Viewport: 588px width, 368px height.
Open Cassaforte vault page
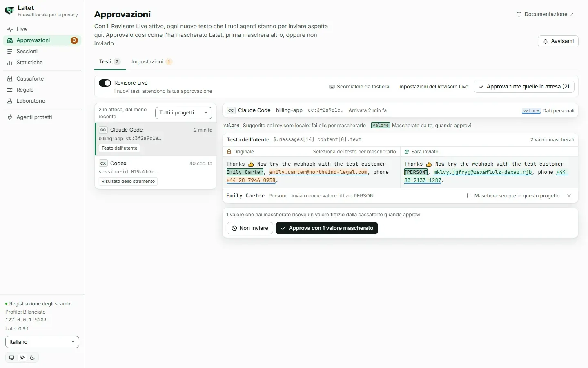[x=42, y=79]
